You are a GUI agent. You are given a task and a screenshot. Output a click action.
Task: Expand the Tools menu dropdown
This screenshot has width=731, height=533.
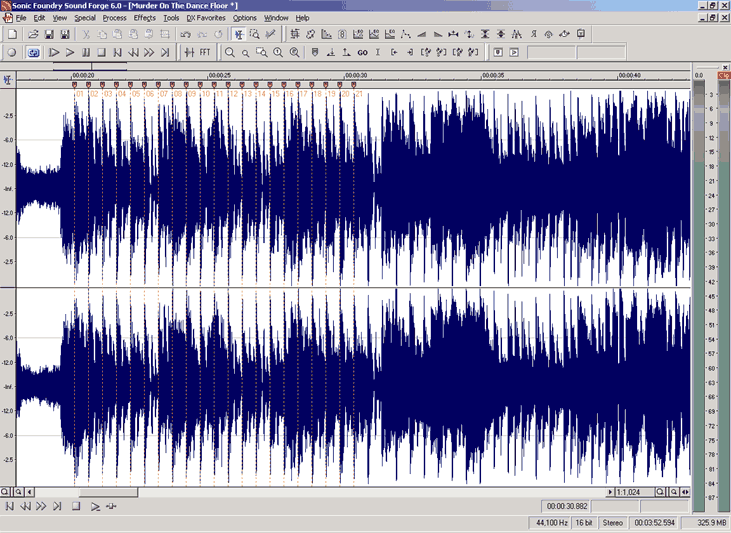(x=171, y=18)
